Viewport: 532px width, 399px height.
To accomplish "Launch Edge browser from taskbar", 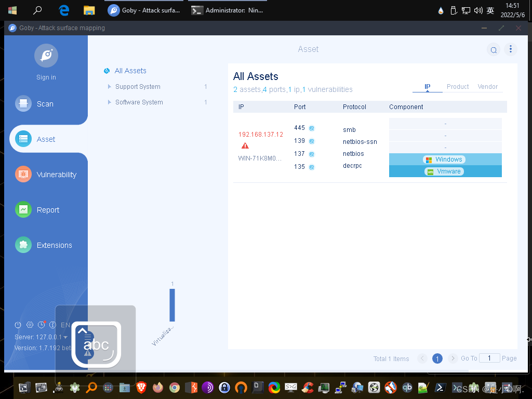I will coord(64,10).
